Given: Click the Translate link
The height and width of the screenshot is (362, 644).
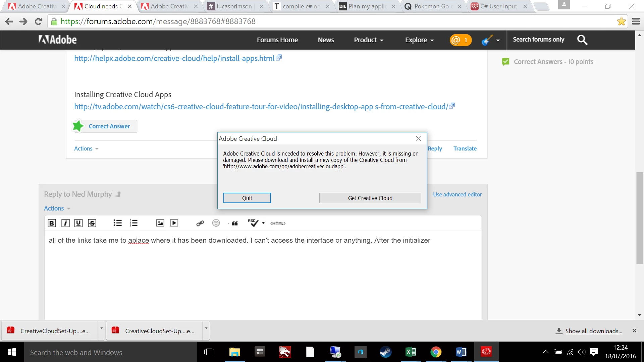Looking at the screenshot, I should coord(465,148).
